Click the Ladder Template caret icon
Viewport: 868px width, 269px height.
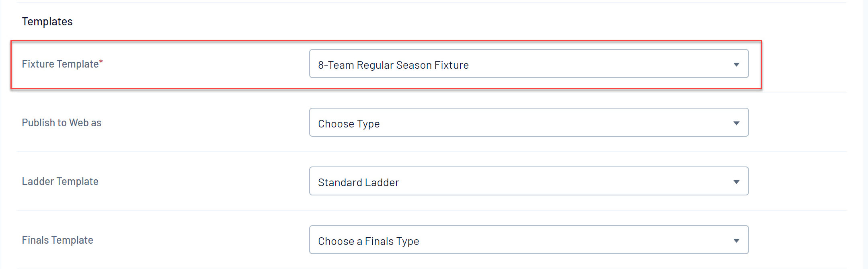click(736, 182)
